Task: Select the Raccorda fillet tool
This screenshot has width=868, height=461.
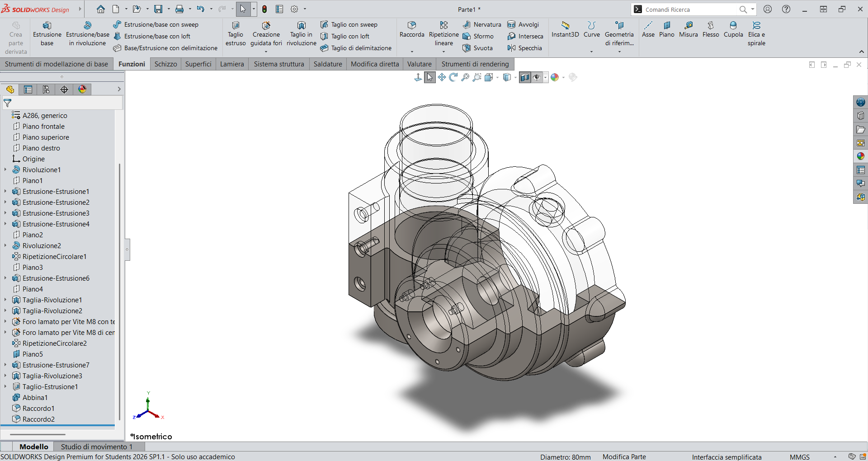Action: [x=412, y=29]
